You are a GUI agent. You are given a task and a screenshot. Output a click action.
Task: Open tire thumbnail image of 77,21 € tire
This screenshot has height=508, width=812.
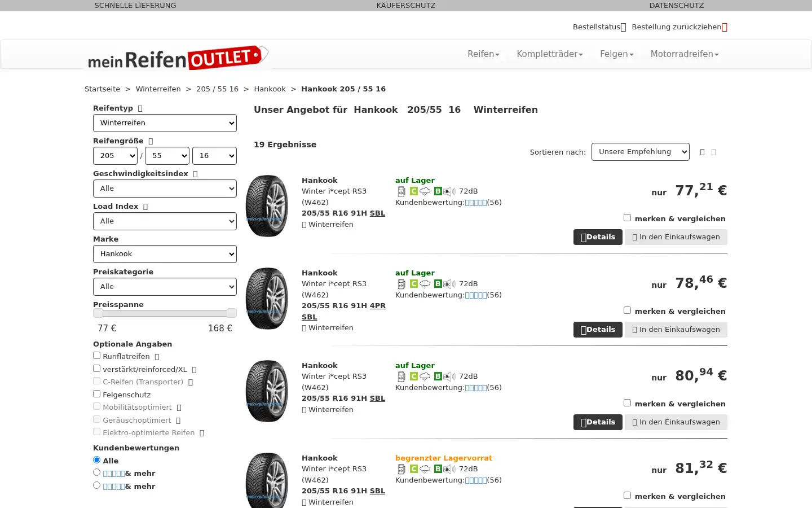(x=267, y=206)
